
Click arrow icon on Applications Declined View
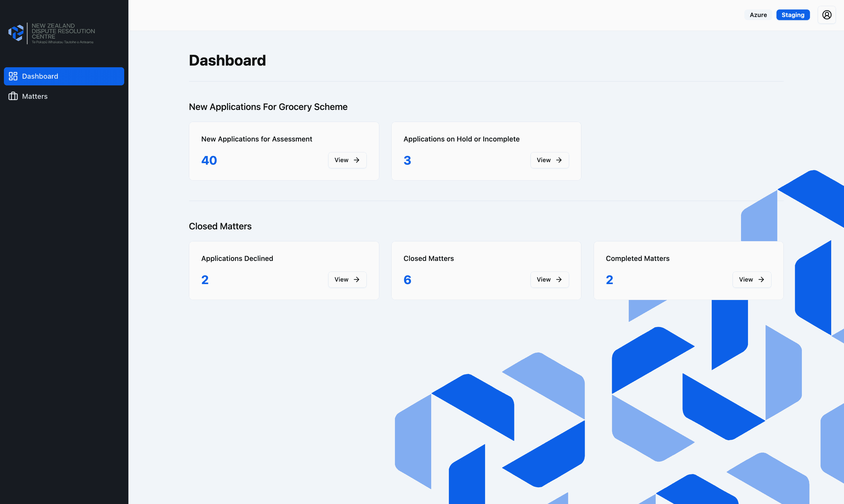(356, 280)
